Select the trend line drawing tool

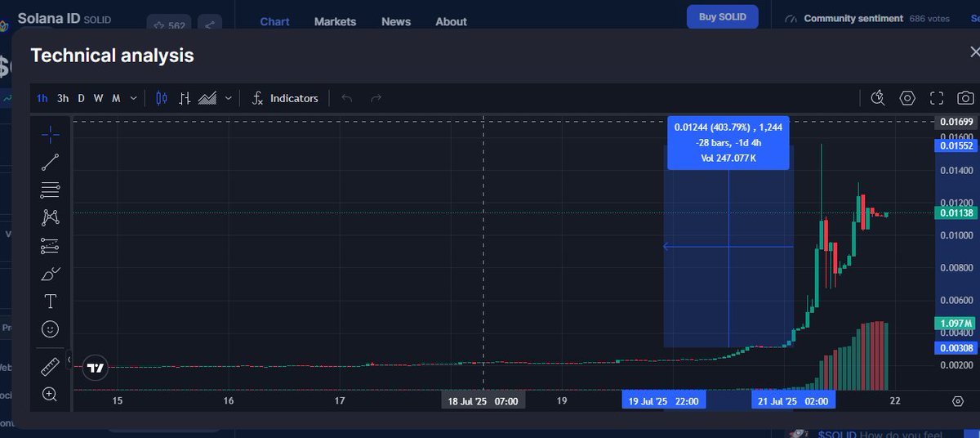pyautogui.click(x=50, y=162)
